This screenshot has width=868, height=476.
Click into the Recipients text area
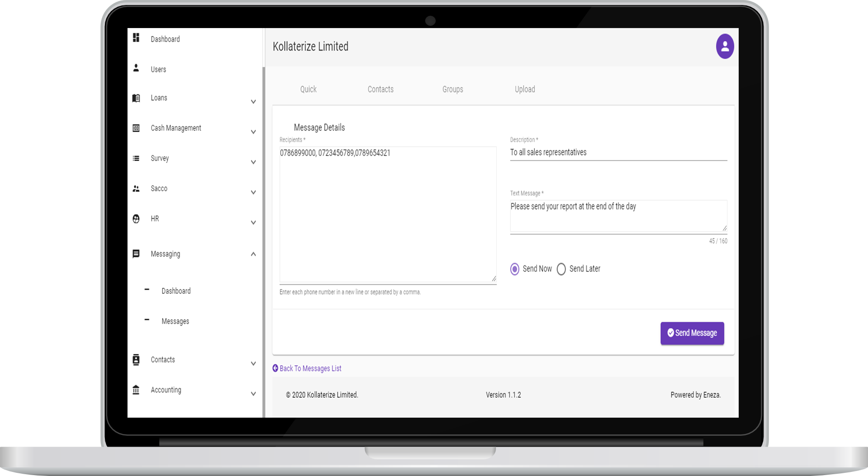[x=388, y=215]
